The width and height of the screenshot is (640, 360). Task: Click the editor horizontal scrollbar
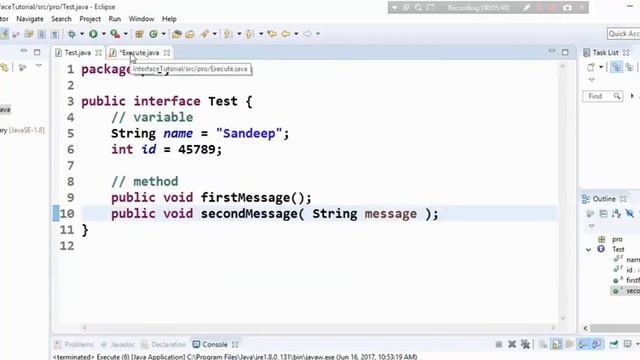click(318, 327)
